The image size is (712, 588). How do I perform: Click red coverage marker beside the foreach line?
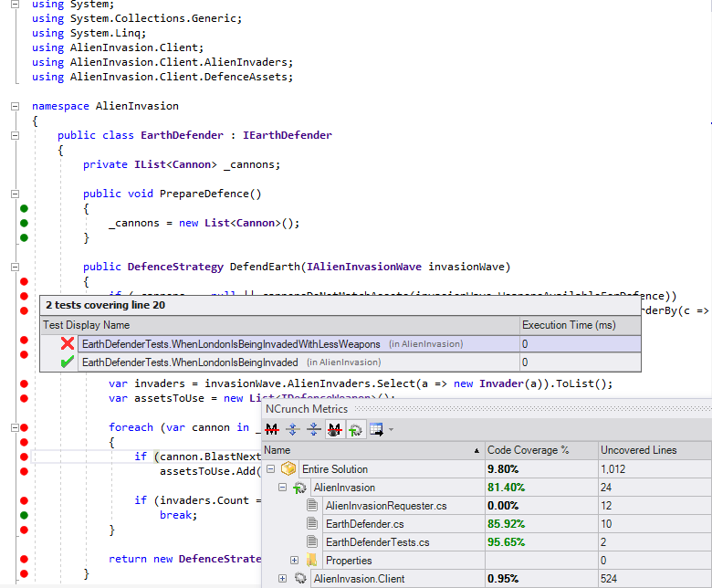point(24,427)
